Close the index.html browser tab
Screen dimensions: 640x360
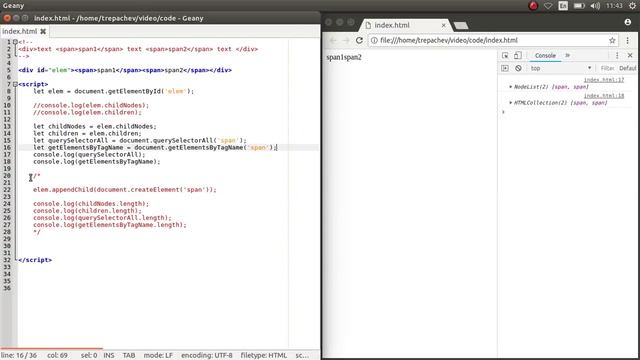(x=444, y=25)
